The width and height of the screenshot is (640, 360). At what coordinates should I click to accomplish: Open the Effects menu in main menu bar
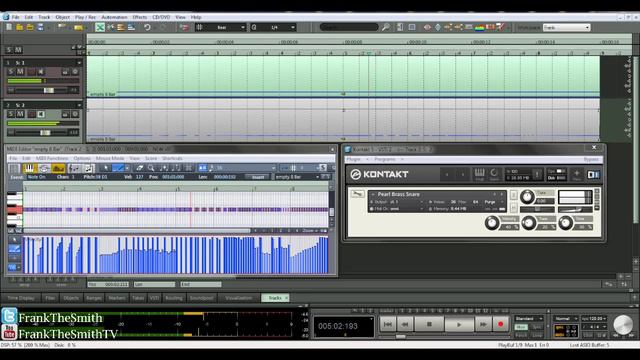(x=140, y=17)
